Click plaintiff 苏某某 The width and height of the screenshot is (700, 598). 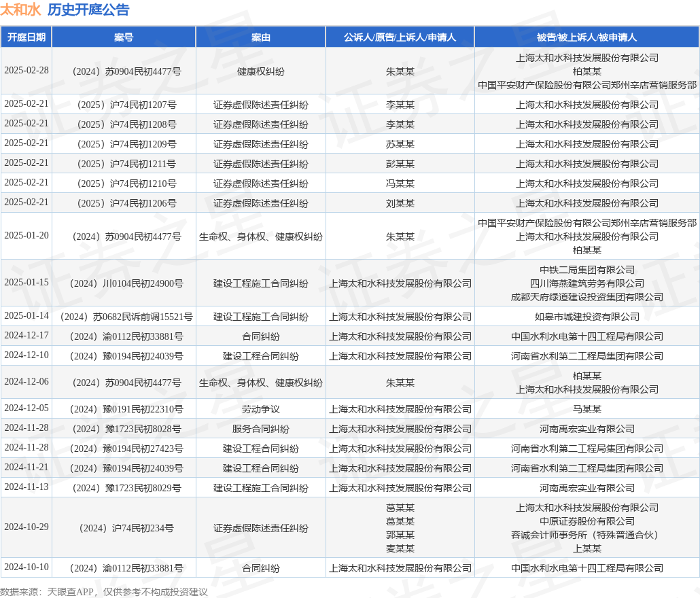pyautogui.click(x=400, y=144)
